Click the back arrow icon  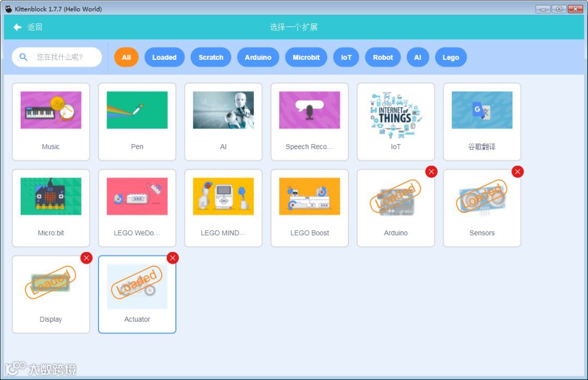pos(17,27)
